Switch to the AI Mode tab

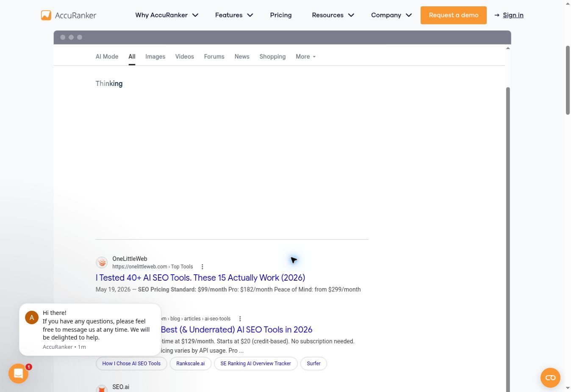(x=107, y=57)
